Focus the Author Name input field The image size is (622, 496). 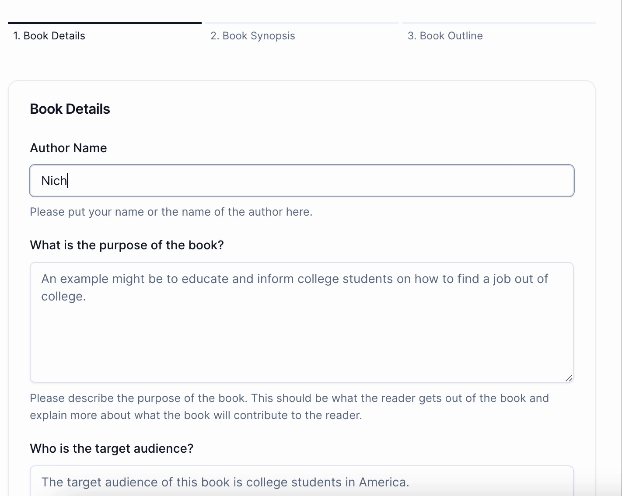point(302,181)
